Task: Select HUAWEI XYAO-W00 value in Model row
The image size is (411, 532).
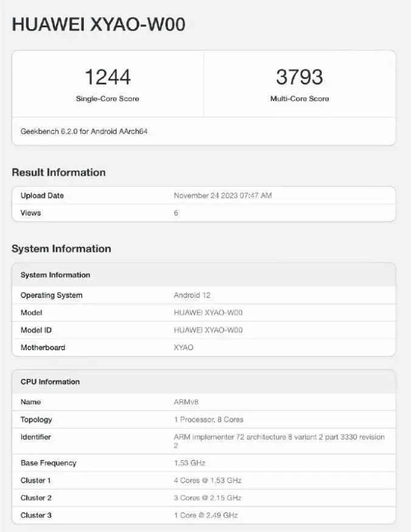Action: tap(208, 313)
